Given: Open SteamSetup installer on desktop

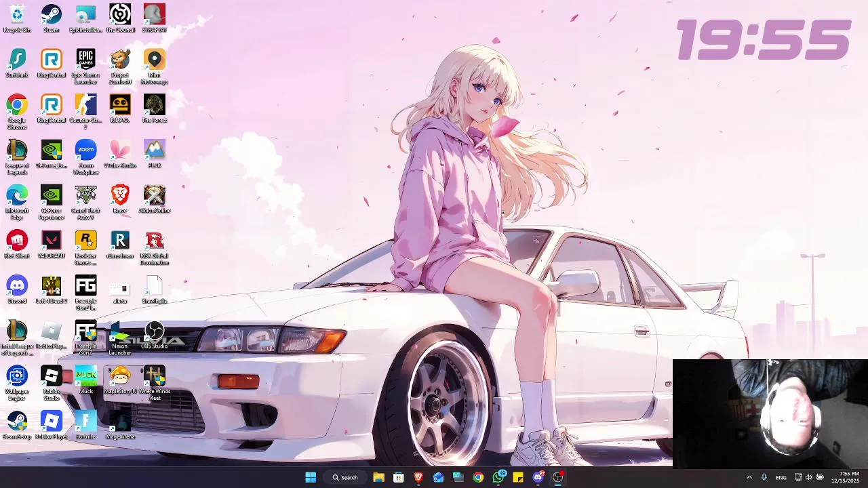Looking at the screenshot, I should coord(17,425).
